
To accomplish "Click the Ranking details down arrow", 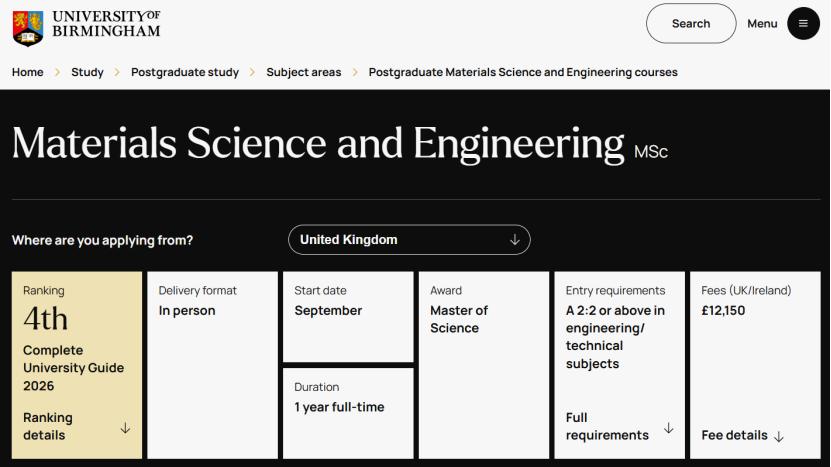I will (x=125, y=428).
